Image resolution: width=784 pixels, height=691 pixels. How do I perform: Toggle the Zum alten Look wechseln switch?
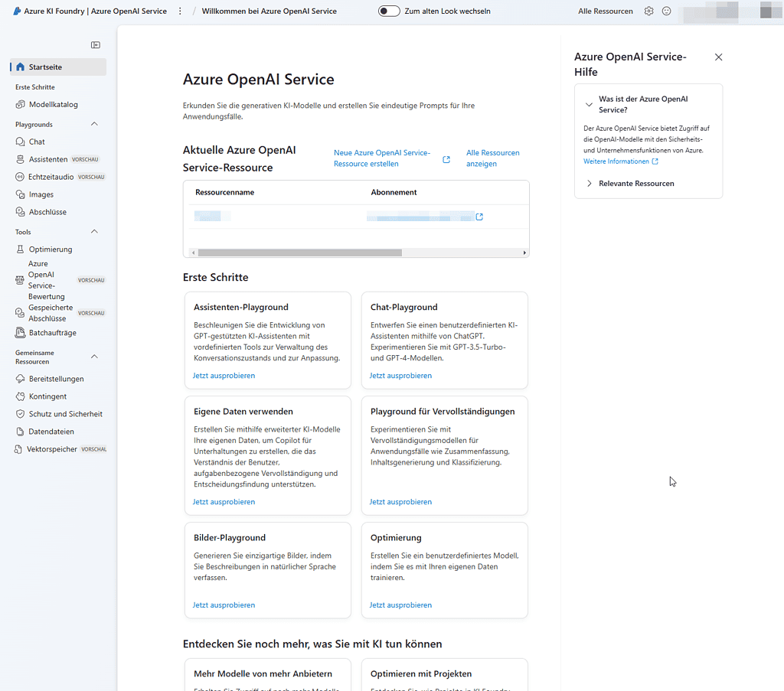388,11
